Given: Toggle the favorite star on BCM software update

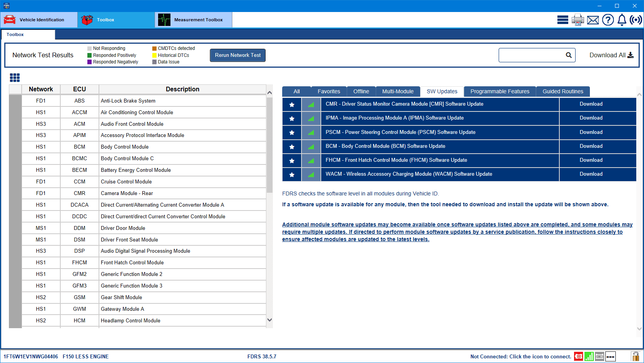Looking at the screenshot, I should [291, 146].
